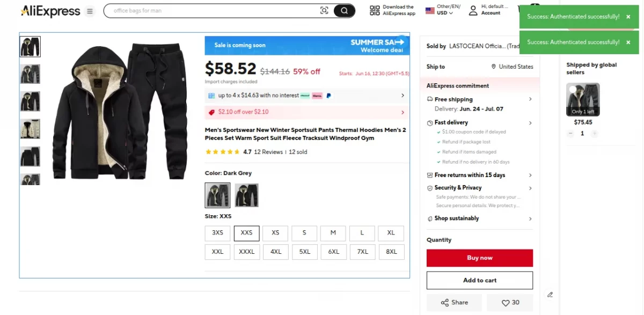Open the Account profile icon

tap(473, 11)
